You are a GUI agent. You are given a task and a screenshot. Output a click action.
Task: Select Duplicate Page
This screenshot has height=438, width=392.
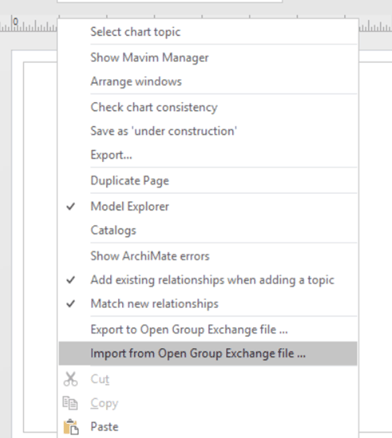click(130, 181)
